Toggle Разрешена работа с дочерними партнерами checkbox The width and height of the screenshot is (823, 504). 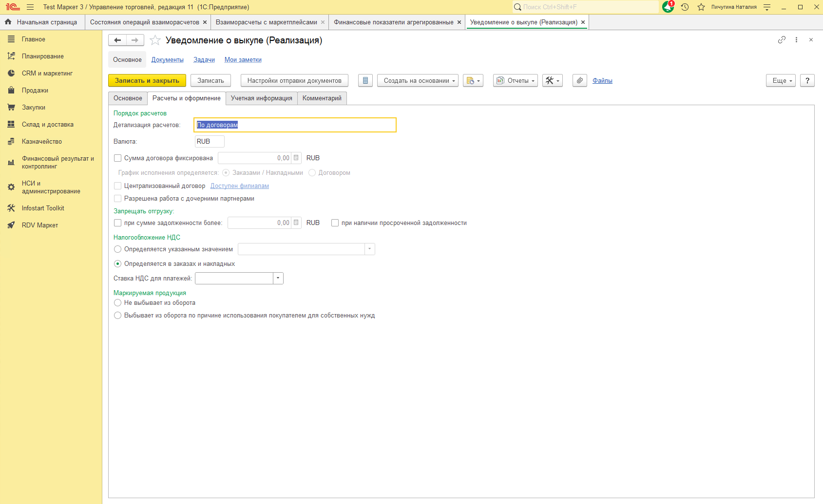coord(117,199)
